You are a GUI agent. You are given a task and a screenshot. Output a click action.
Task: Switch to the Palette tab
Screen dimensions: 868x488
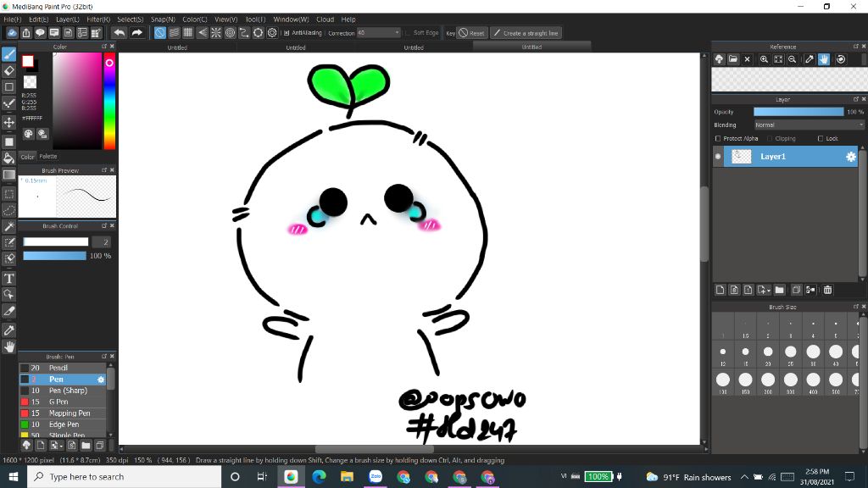click(x=48, y=157)
